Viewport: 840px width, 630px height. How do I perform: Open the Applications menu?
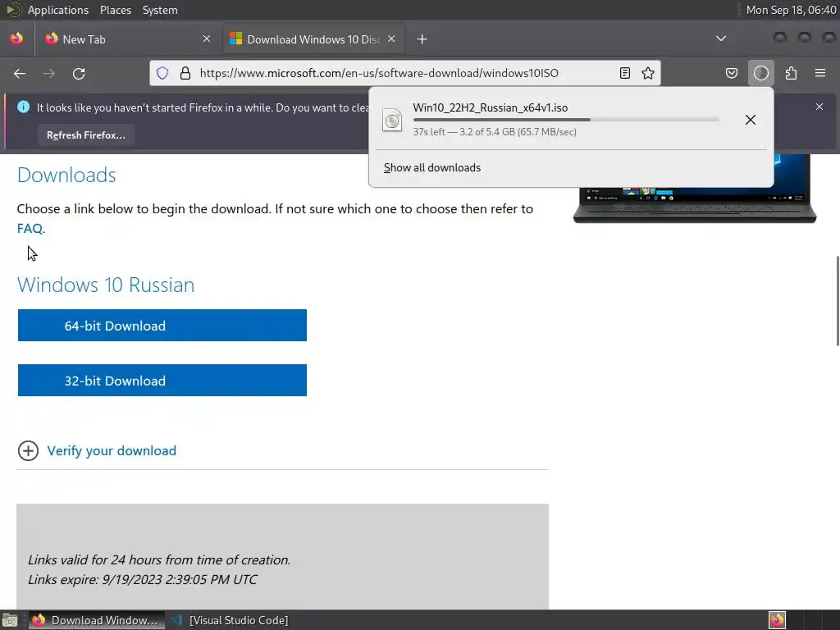58,10
